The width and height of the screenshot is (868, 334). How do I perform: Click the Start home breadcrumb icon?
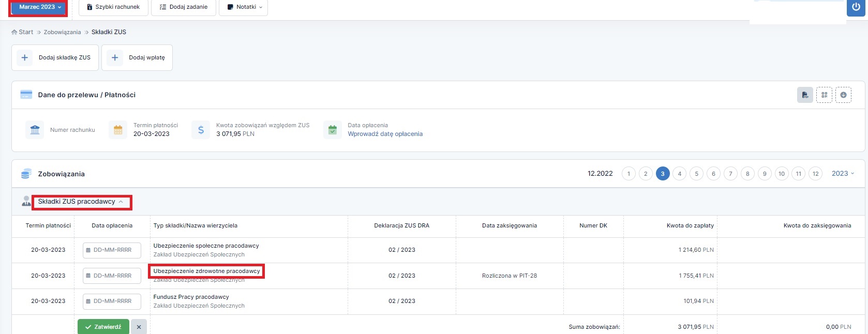coord(14,32)
